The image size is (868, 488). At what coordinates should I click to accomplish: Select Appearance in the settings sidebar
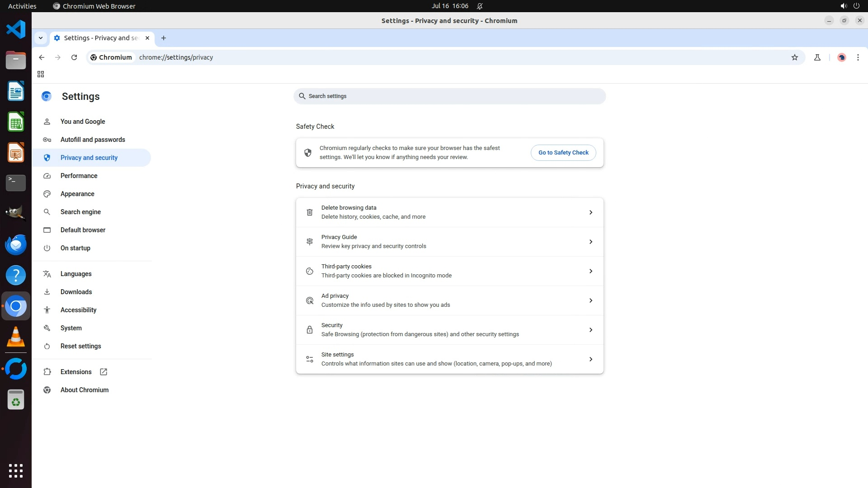[77, 194]
